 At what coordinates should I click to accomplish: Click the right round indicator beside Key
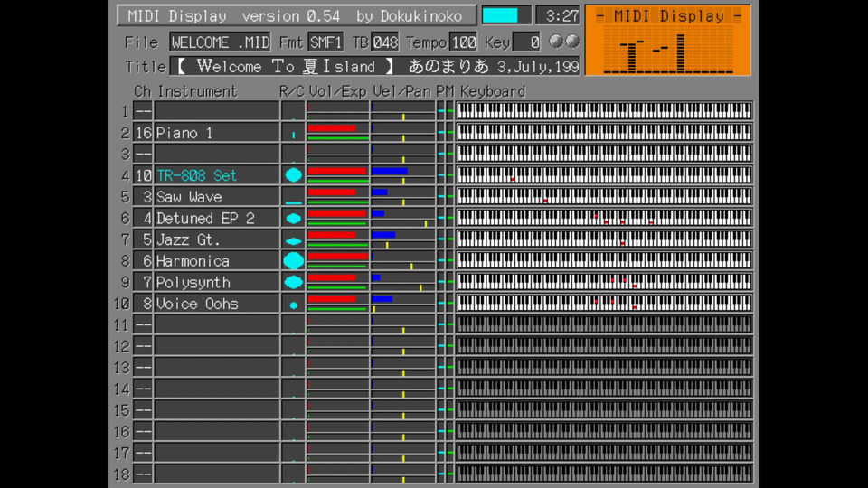pyautogui.click(x=571, y=42)
